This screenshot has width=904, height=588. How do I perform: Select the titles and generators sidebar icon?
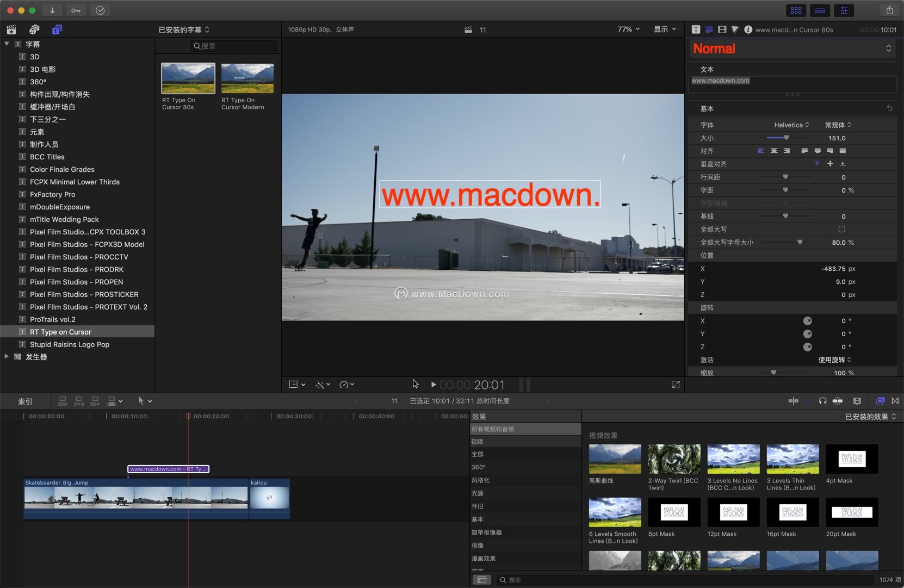(x=57, y=29)
